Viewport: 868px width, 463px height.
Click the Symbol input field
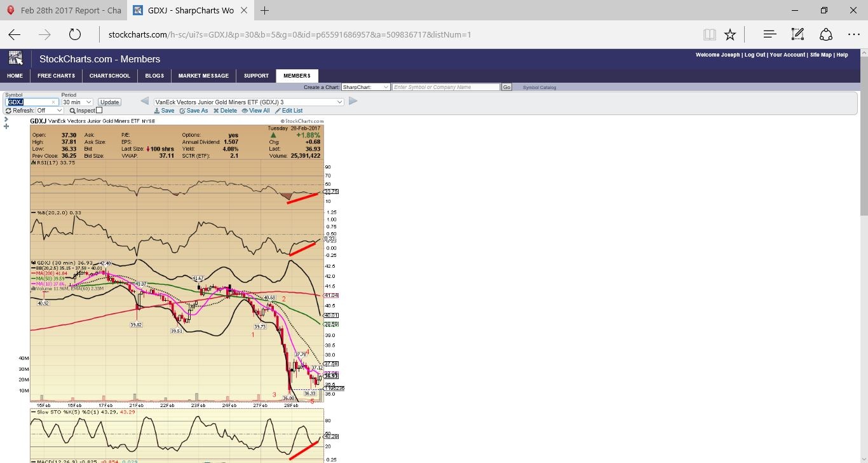click(x=31, y=102)
